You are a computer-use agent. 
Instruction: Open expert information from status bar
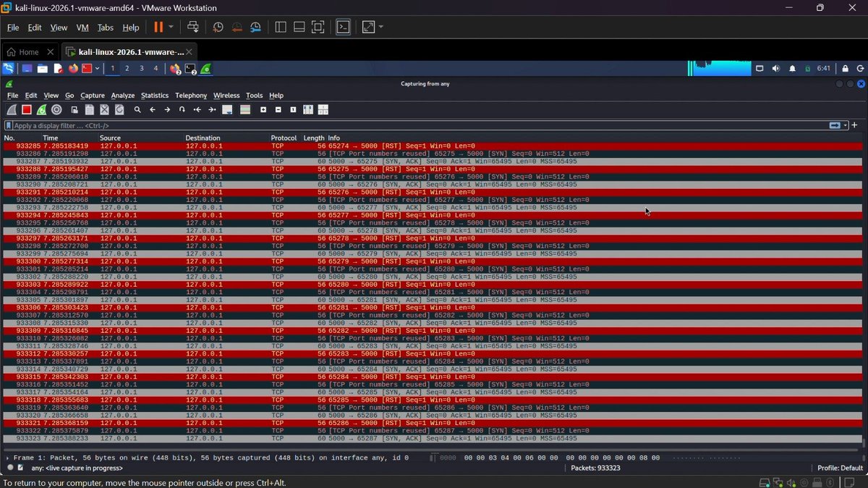10,468
